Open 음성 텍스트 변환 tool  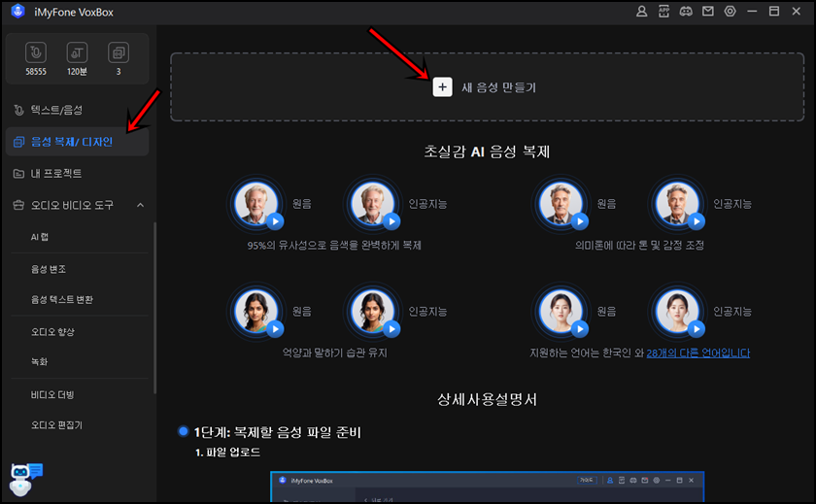(x=62, y=300)
